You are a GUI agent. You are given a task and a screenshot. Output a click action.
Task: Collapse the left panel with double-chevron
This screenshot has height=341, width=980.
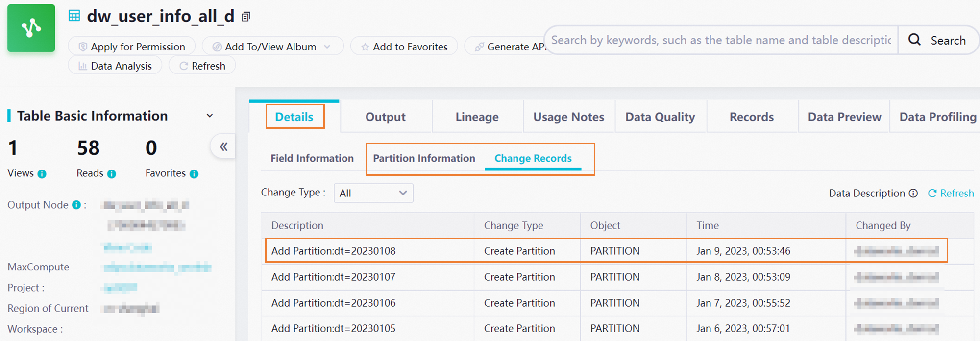tap(223, 146)
